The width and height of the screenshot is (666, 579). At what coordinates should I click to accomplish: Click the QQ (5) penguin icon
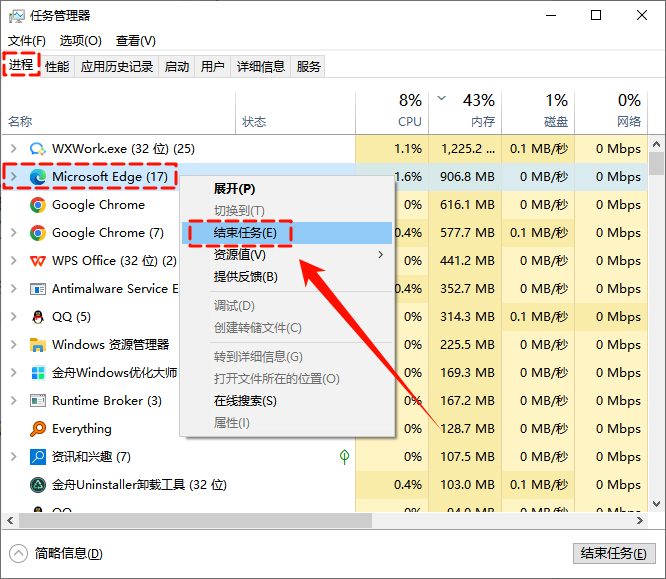pos(38,317)
